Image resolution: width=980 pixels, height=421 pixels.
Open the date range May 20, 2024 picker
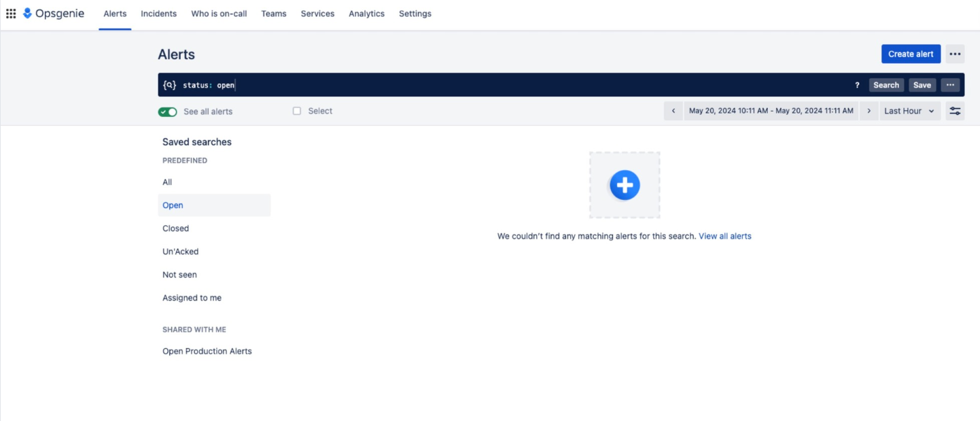coord(771,111)
